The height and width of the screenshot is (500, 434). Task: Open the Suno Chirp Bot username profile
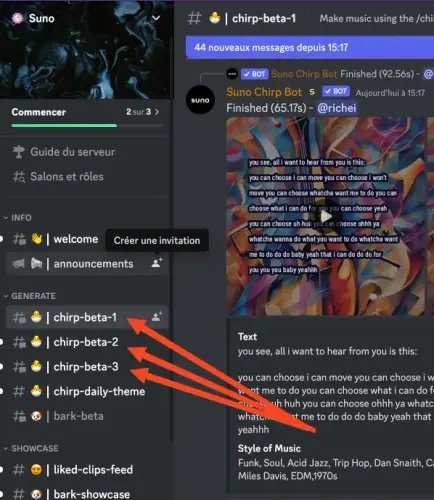pyautogui.click(x=264, y=92)
